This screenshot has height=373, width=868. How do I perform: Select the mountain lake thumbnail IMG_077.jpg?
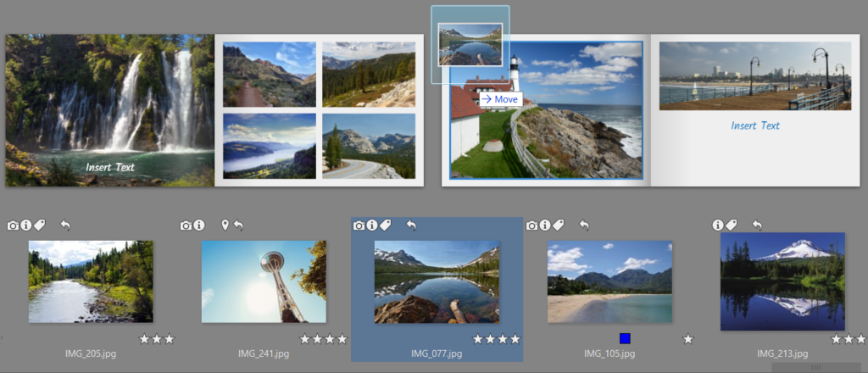[437, 281]
